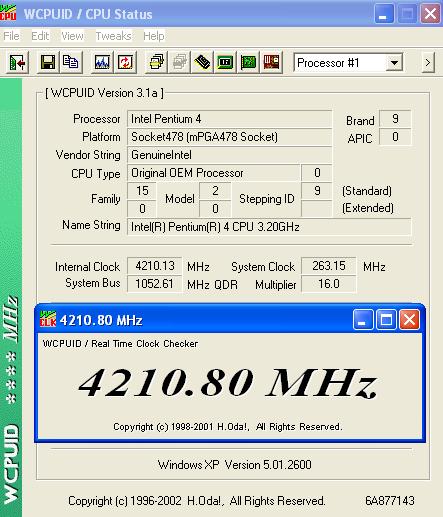Click the Brand value 9
Viewport: 443px width, 517px height.
[395, 119]
